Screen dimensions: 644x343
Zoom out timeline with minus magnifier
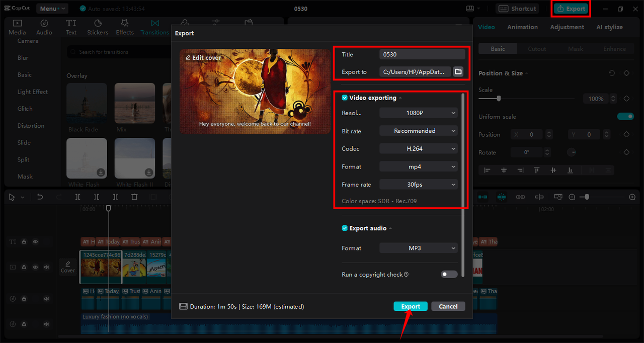point(572,197)
